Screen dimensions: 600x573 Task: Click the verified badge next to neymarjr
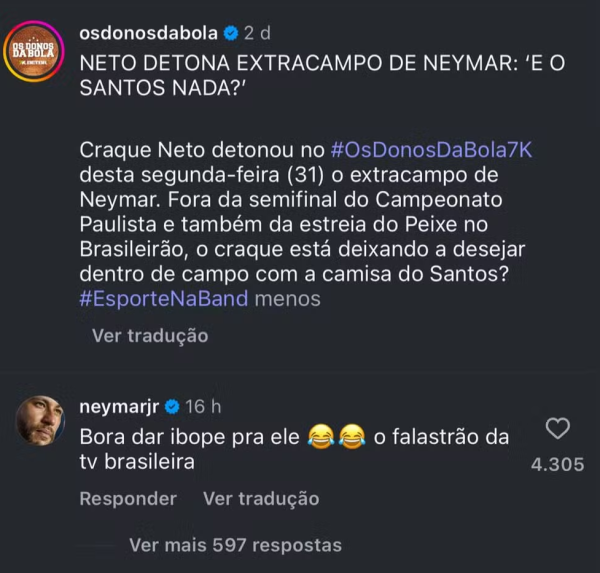coord(171,407)
